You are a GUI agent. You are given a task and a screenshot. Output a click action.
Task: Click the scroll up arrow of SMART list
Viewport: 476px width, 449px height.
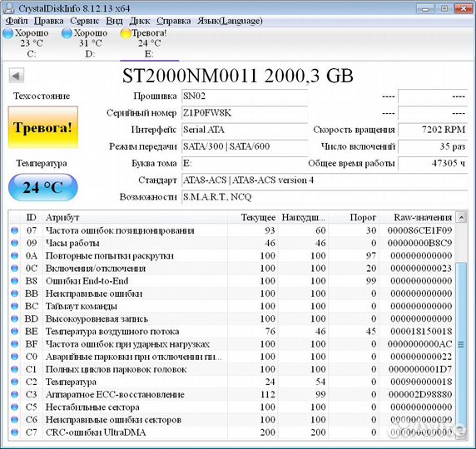(x=461, y=217)
